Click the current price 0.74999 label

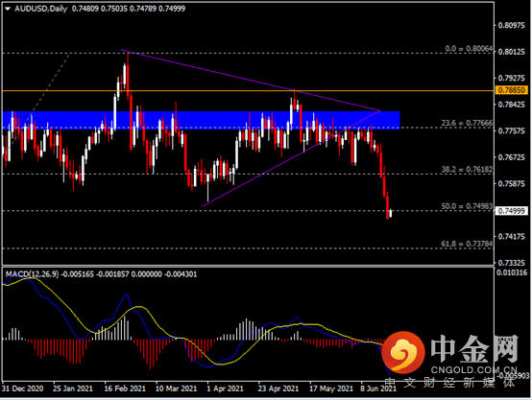[x=512, y=211]
